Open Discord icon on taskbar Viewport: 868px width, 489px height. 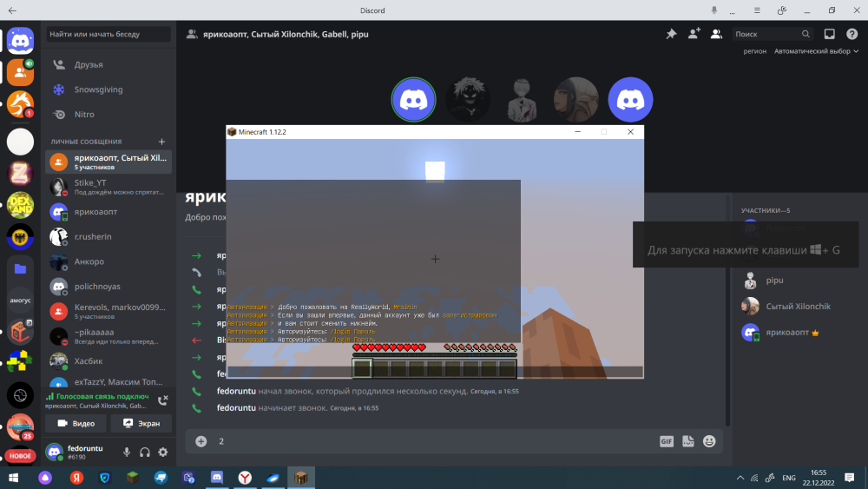[217, 478]
